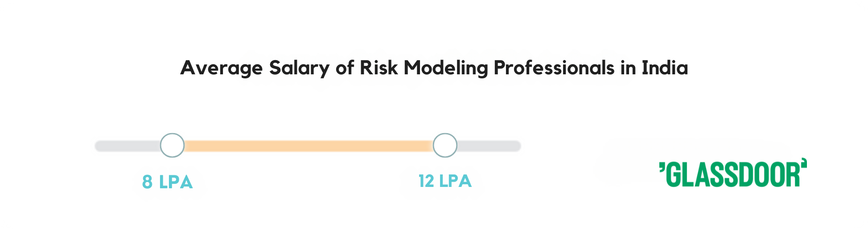Click gray track right of the 12 LPA handle
This screenshot has width=868, height=231.
click(489, 146)
